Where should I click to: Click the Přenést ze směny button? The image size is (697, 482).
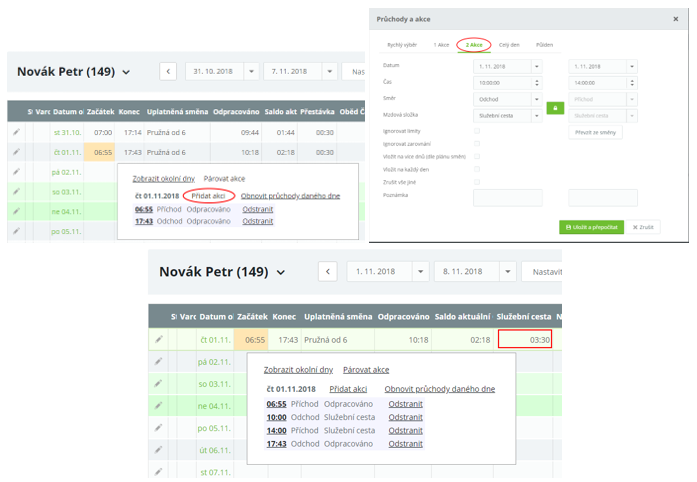[x=596, y=132]
